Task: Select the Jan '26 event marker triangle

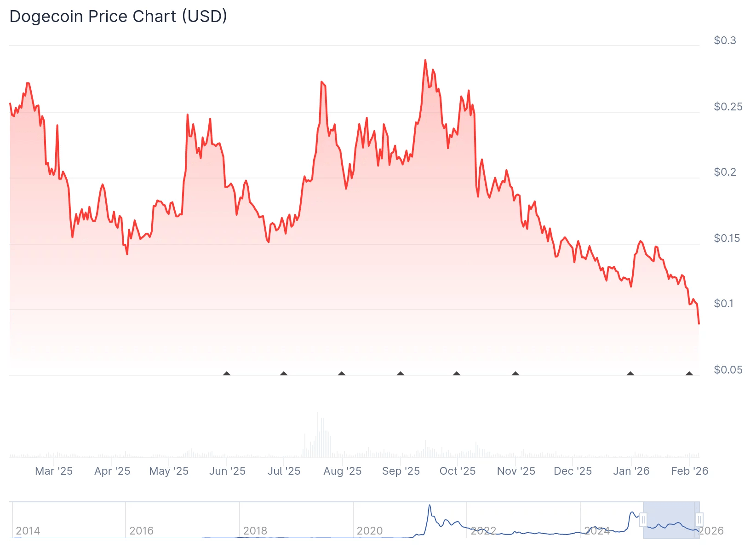Action: pos(630,374)
